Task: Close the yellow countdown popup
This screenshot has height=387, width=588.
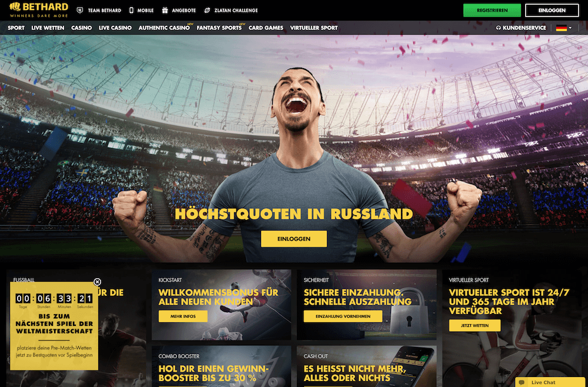Action: point(97,282)
